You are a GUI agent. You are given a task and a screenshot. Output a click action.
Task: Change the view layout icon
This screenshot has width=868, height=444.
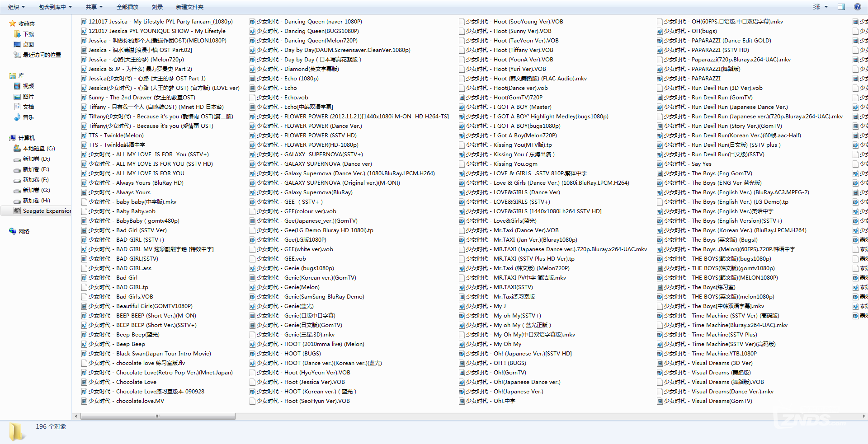coord(816,7)
